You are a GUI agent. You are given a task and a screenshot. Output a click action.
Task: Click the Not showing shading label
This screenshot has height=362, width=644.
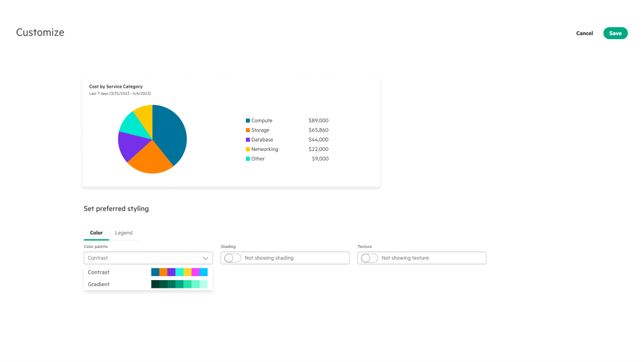click(269, 258)
